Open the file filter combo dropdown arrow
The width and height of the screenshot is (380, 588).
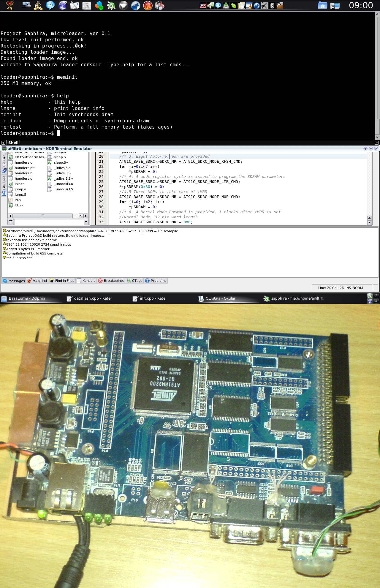[86, 222]
